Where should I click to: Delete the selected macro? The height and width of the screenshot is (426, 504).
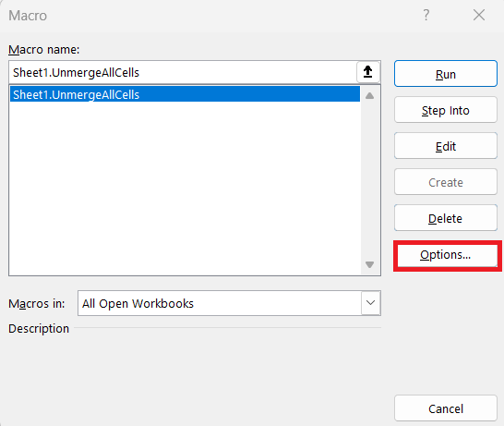tap(446, 218)
